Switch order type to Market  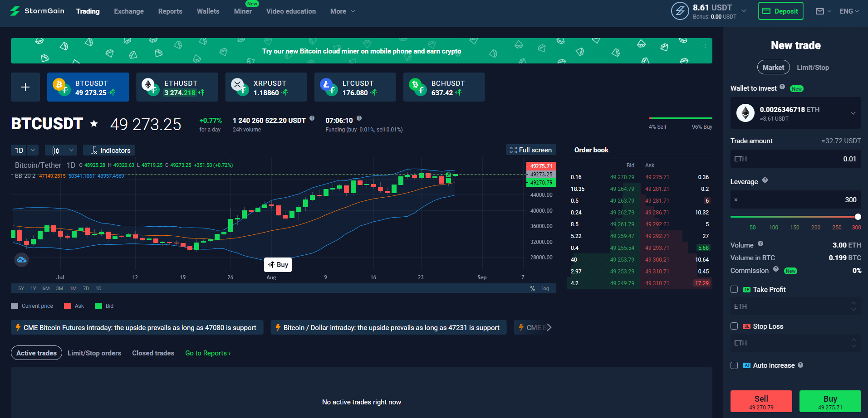(x=773, y=68)
